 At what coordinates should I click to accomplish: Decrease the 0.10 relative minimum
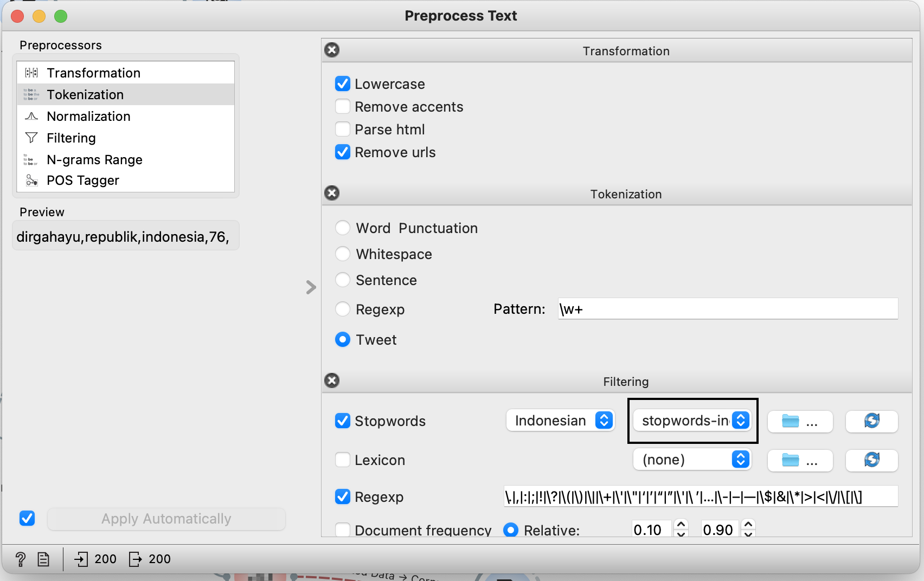(x=681, y=533)
